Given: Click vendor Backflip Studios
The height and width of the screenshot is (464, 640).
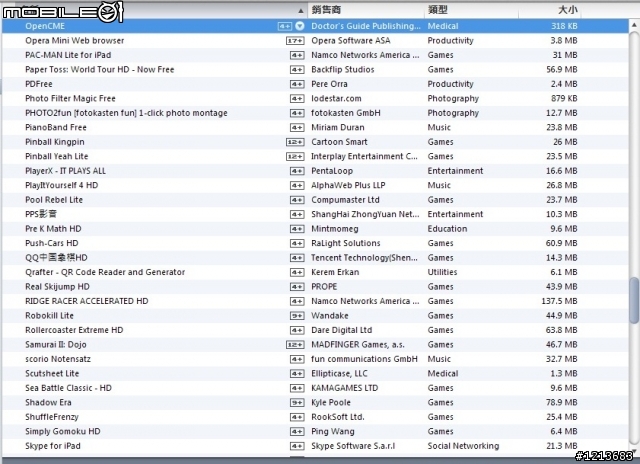Looking at the screenshot, I should (x=342, y=69).
